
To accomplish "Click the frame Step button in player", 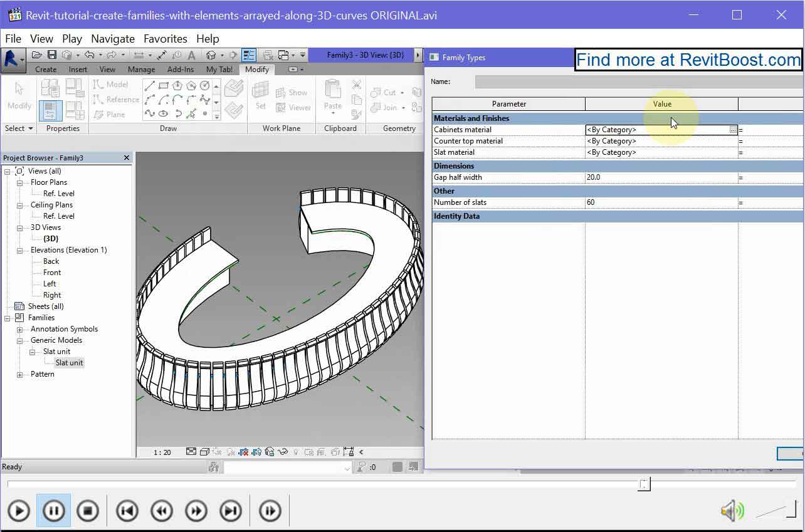I will [x=270, y=511].
